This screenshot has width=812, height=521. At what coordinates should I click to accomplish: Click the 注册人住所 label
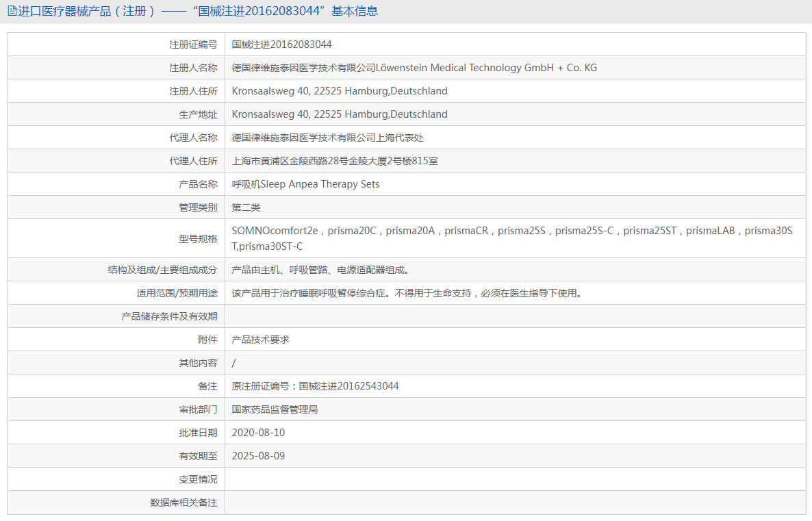point(193,91)
